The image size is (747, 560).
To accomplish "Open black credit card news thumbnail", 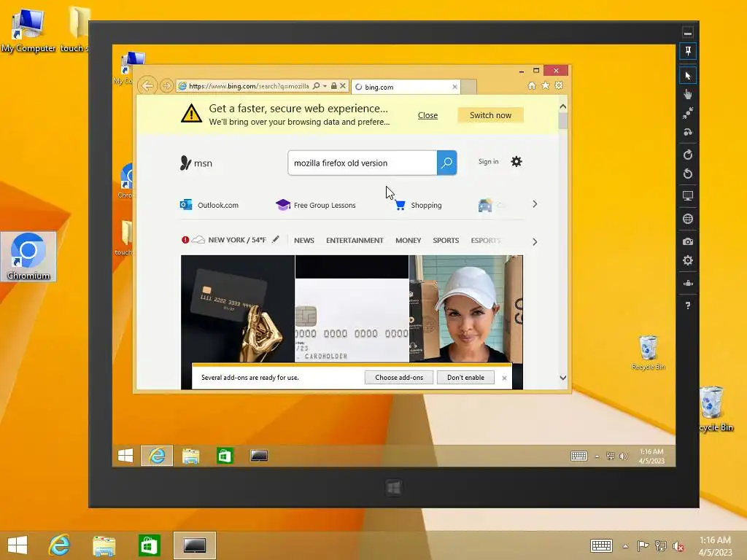I will 238,308.
